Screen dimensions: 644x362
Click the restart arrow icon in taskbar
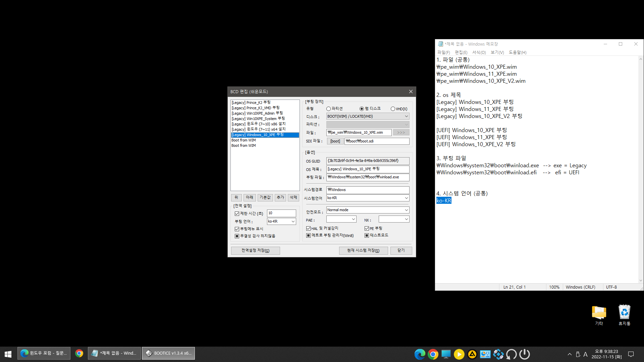(512, 354)
